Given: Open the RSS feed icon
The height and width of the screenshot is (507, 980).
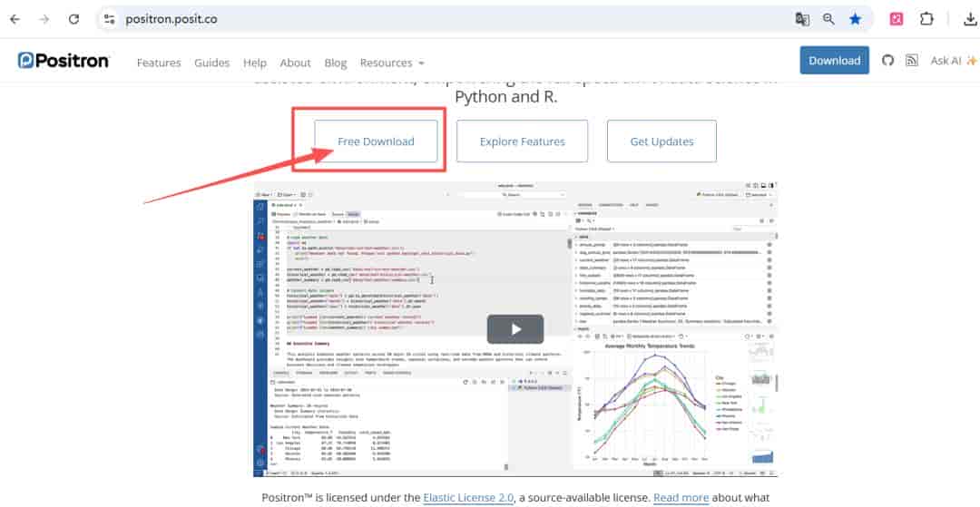Looking at the screenshot, I should point(912,61).
